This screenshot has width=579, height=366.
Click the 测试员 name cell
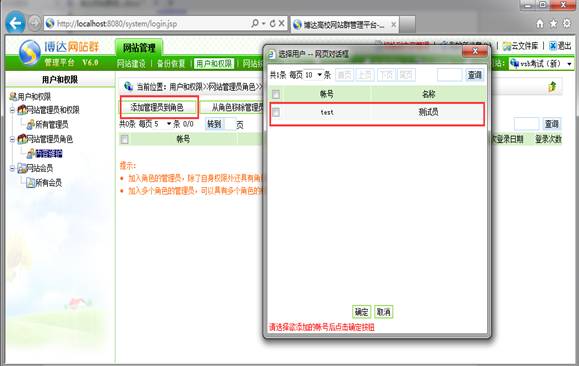click(428, 112)
